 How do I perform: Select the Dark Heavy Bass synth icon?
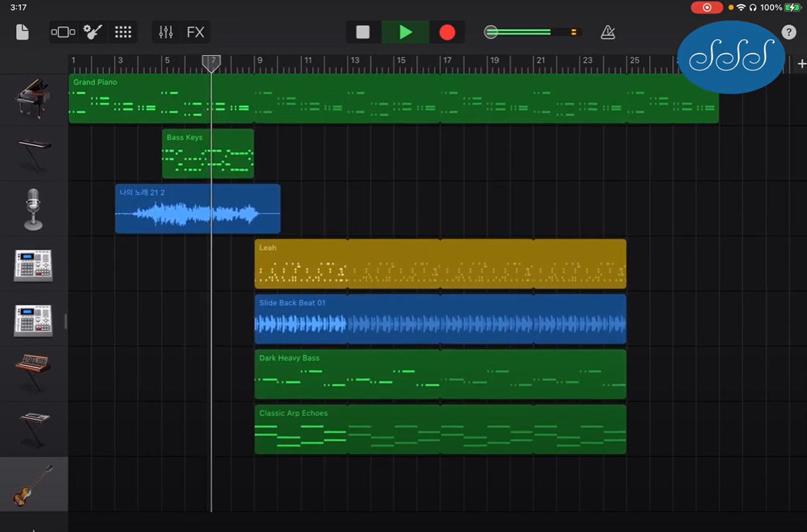(33, 373)
